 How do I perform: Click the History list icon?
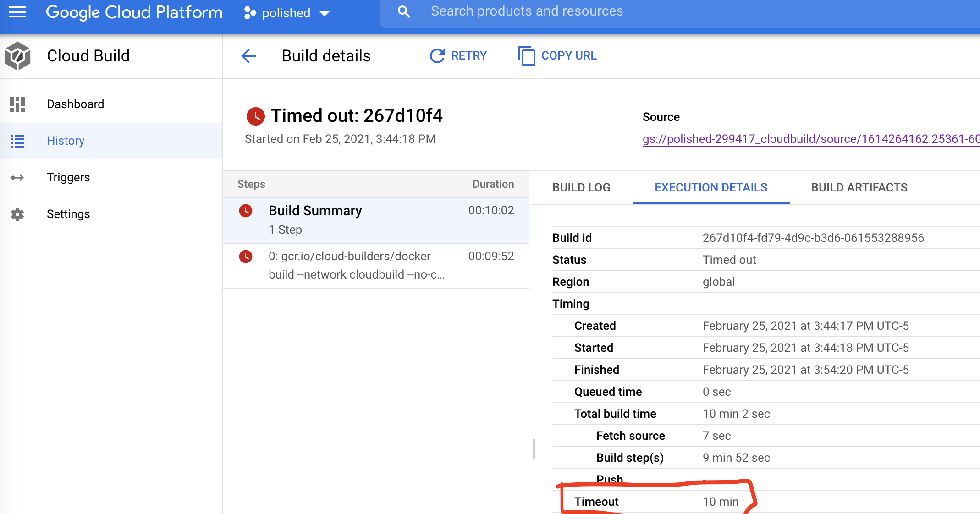tap(17, 141)
